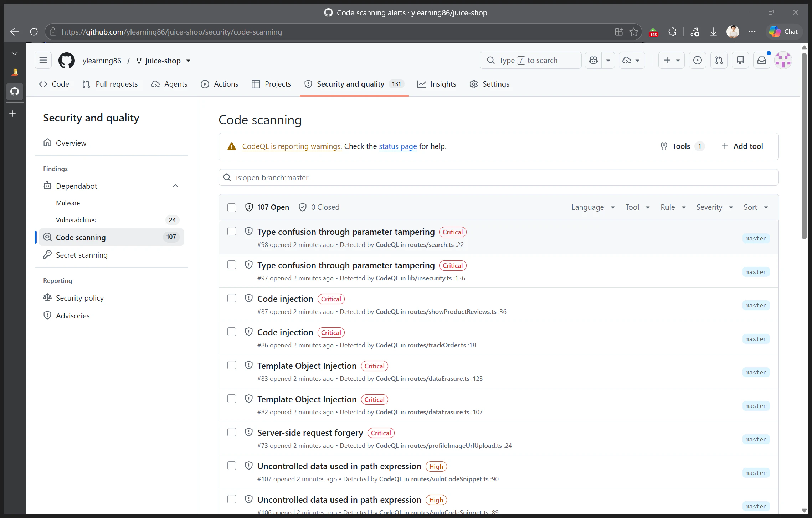812x518 pixels.
Task: Expand the vertical tabs collapse chevron
Action: click(x=15, y=53)
